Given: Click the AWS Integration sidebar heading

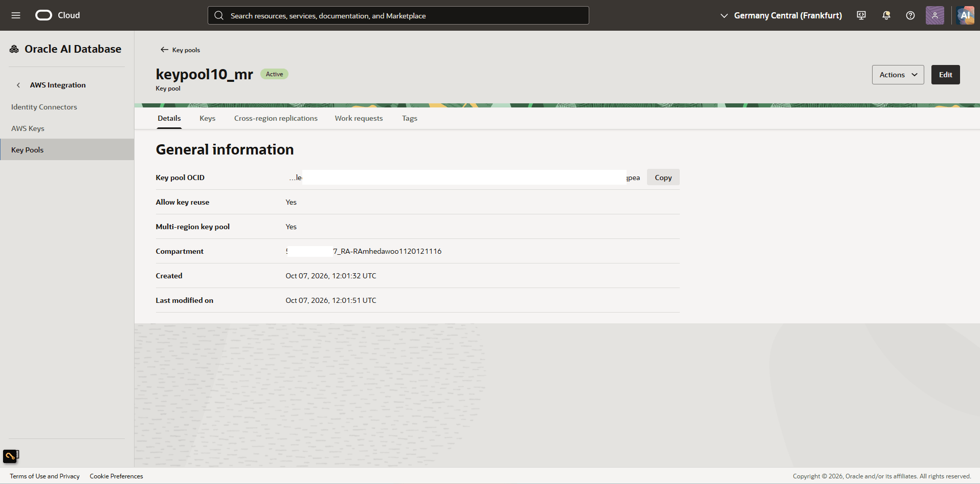Looking at the screenshot, I should click(x=58, y=85).
